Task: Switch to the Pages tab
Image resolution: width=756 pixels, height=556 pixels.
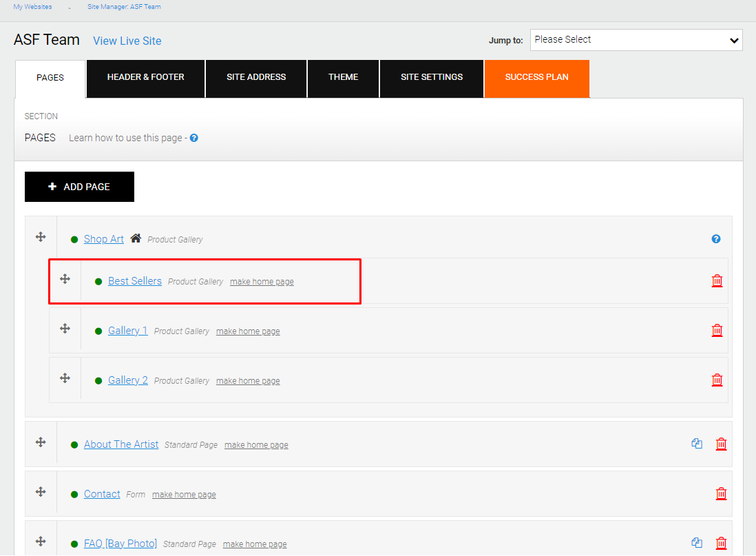Action: pos(50,78)
